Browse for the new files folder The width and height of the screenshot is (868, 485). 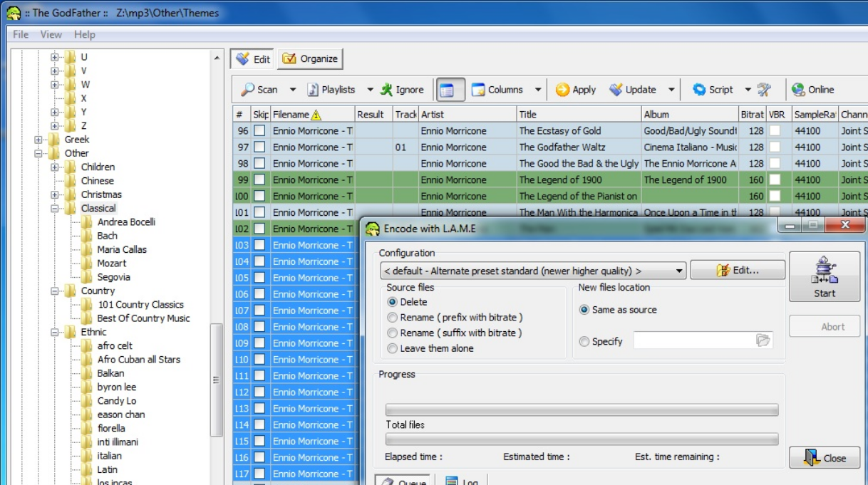[763, 341]
